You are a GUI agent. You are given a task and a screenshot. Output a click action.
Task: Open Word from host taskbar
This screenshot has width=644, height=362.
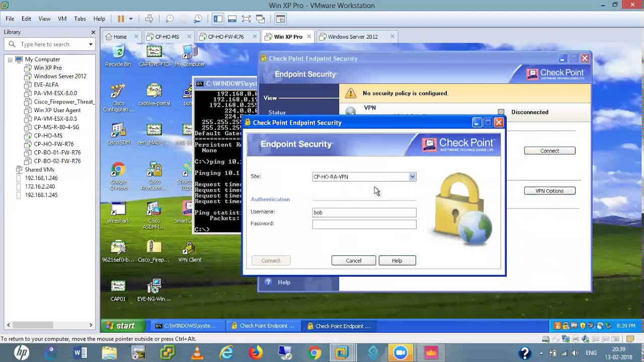pyautogui.click(x=80, y=352)
